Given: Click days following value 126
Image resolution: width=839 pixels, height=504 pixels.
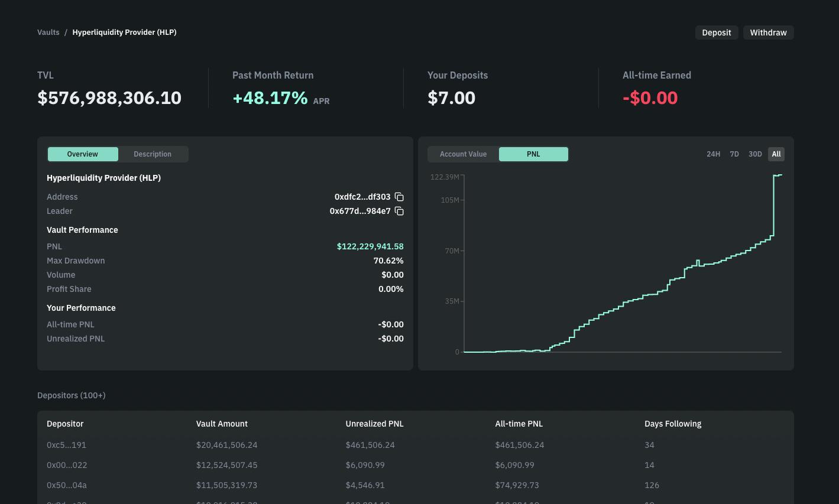Looking at the screenshot, I should 652,485.
